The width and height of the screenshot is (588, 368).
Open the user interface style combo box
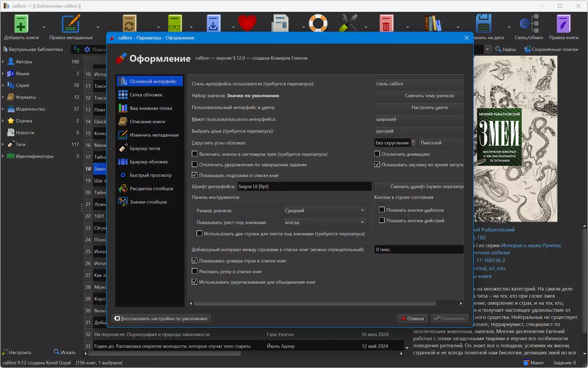[419, 84]
